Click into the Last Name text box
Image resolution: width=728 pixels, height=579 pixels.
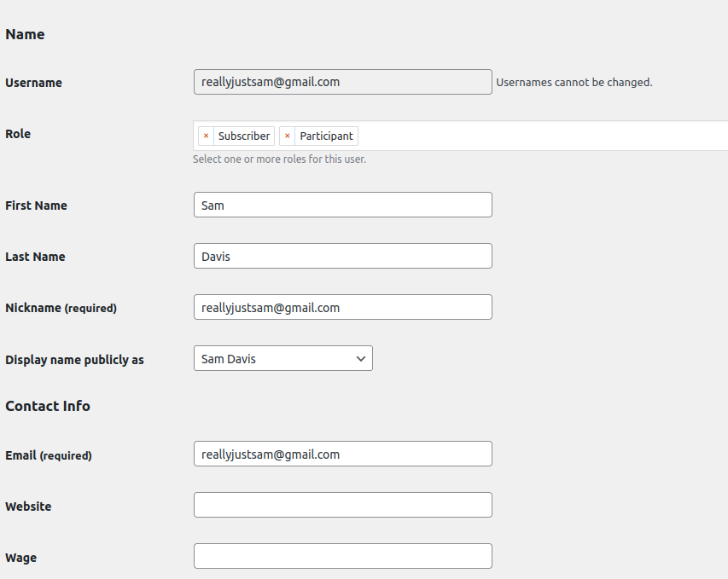pyautogui.click(x=342, y=257)
